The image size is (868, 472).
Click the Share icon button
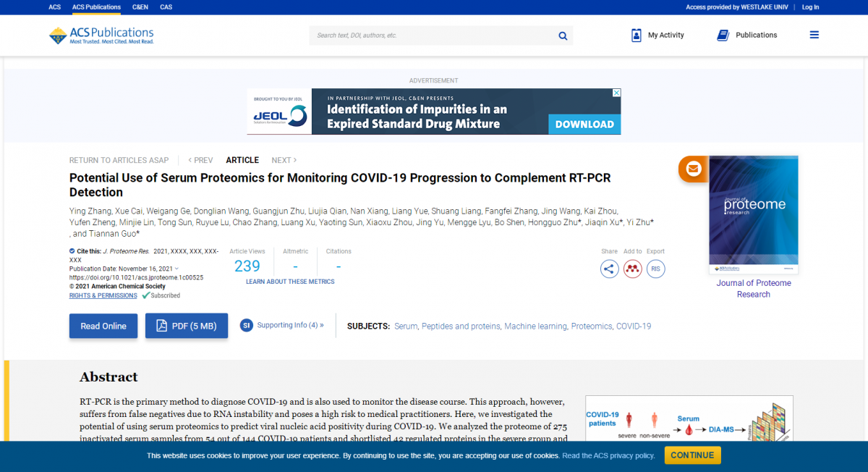click(x=610, y=269)
